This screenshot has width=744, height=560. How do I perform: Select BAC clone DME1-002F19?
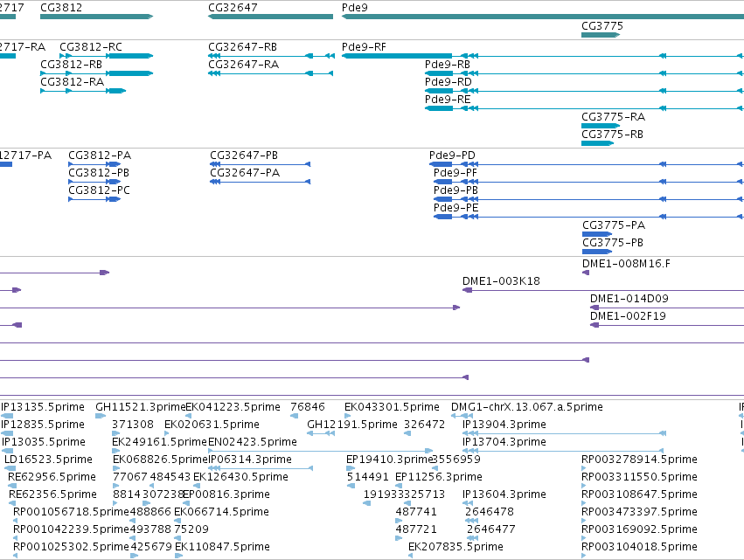(628, 316)
